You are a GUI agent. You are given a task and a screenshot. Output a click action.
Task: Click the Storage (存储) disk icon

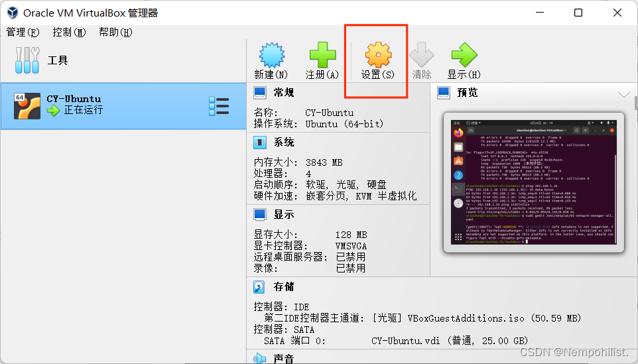[259, 286]
